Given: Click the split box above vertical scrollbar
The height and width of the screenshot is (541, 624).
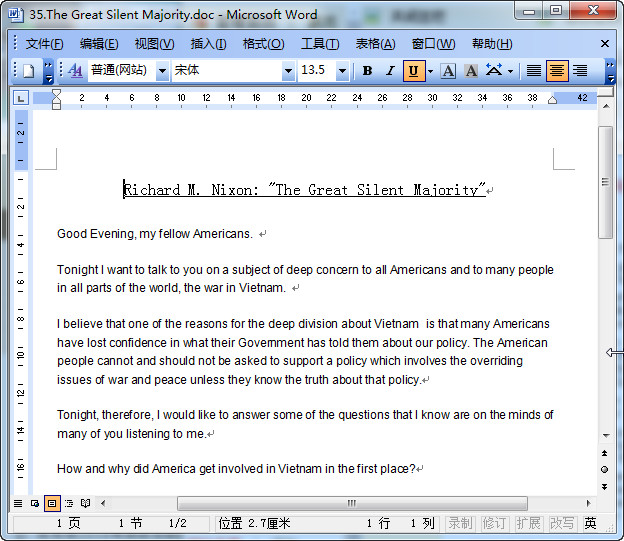Looking at the screenshot, I should click(x=605, y=92).
